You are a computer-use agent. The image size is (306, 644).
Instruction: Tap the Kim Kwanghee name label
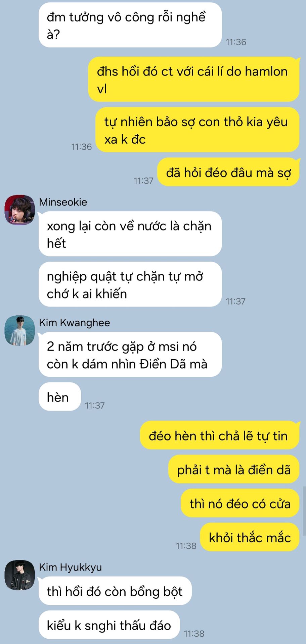pyautogui.click(x=74, y=323)
